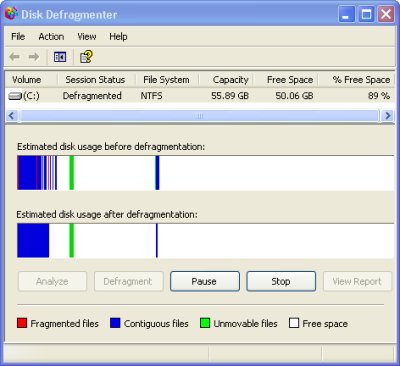Screen dimensions: 400x366
Task: Sort by the Free Space column header
Action: [285, 80]
